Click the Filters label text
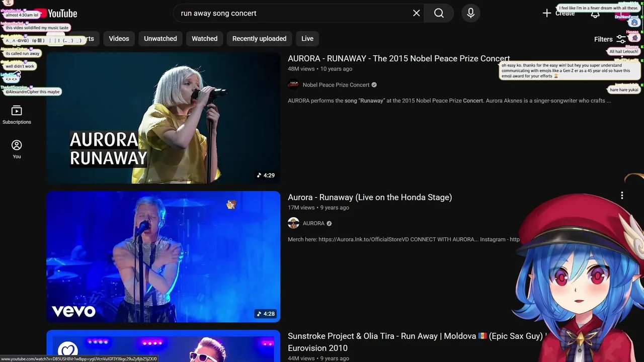 [x=603, y=39]
